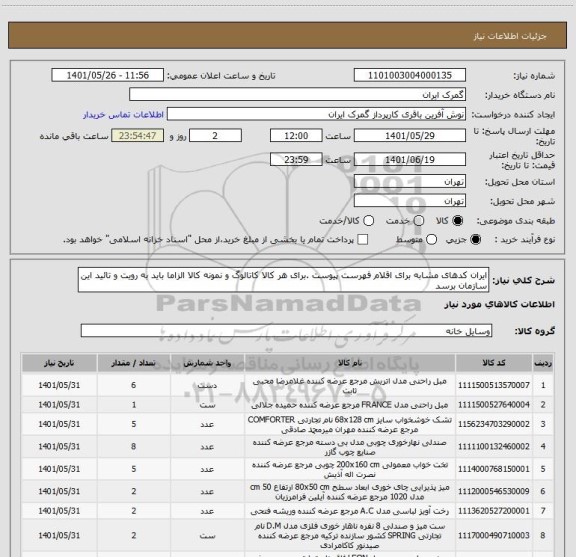The width and height of the screenshot is (576, 557).
Task: Click the تخت خواب معمولی 200x160 item name
Action: [x=350, y=469]
